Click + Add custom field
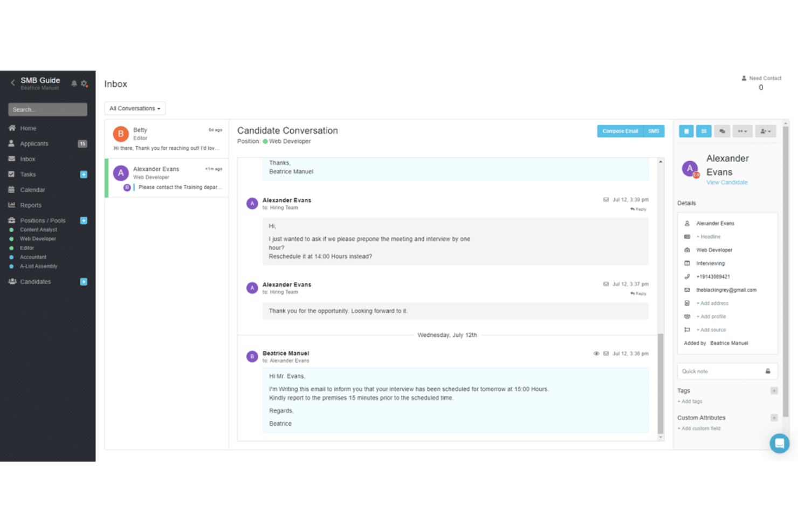The height and width of the screenshot is (532, 798). [699, 429]
